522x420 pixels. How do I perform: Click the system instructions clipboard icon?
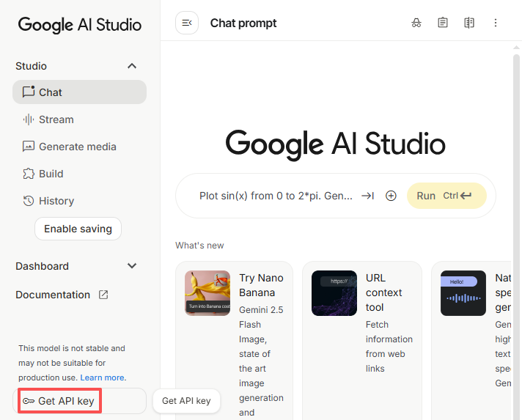pos(442,23)
